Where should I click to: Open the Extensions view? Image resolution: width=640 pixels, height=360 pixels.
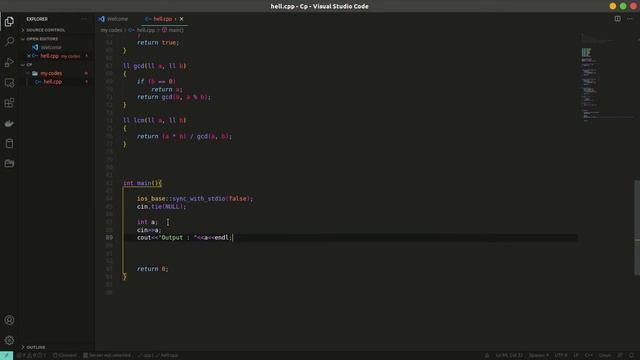coord(9,103)
